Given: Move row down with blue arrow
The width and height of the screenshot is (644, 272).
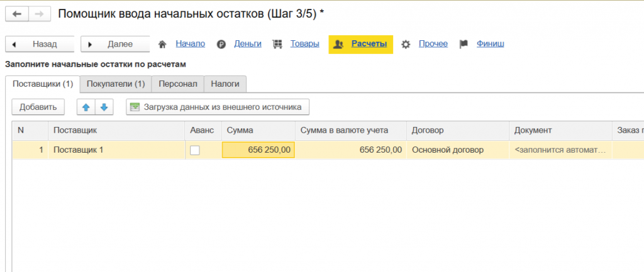Looking at the screenshot, I should pyautogui.click(x=104, y=107).
